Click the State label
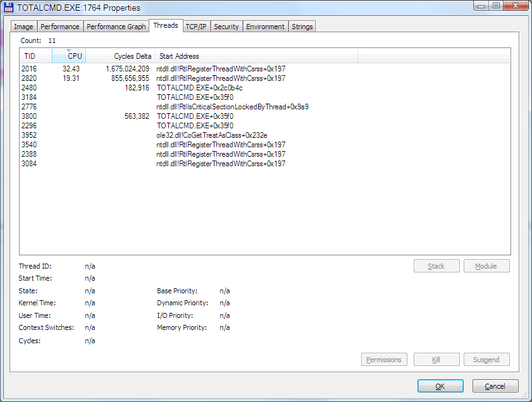Image resolution: width=532 pixels, height=402 pixels. click(28, 291)
